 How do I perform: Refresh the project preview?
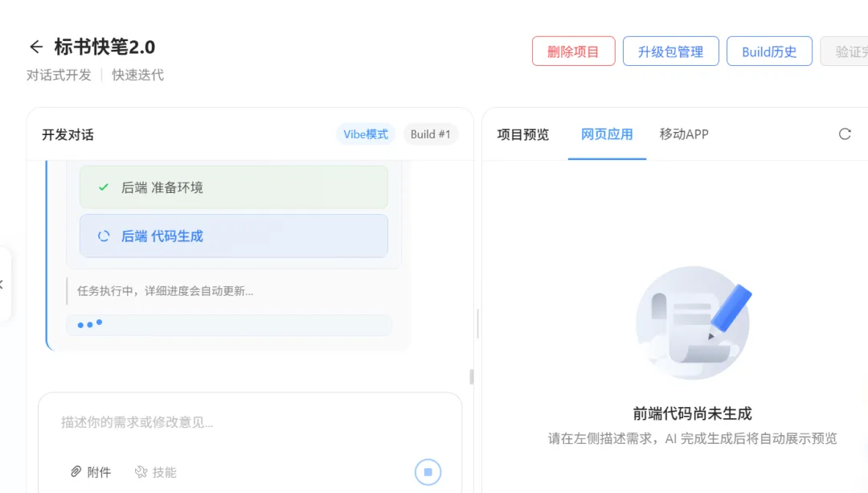[845, 134]
